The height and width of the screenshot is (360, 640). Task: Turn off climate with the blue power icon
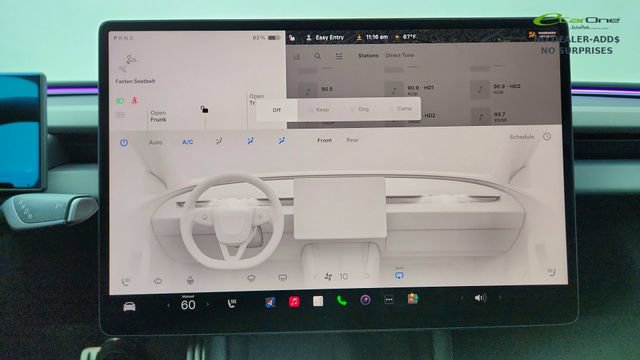124,142
